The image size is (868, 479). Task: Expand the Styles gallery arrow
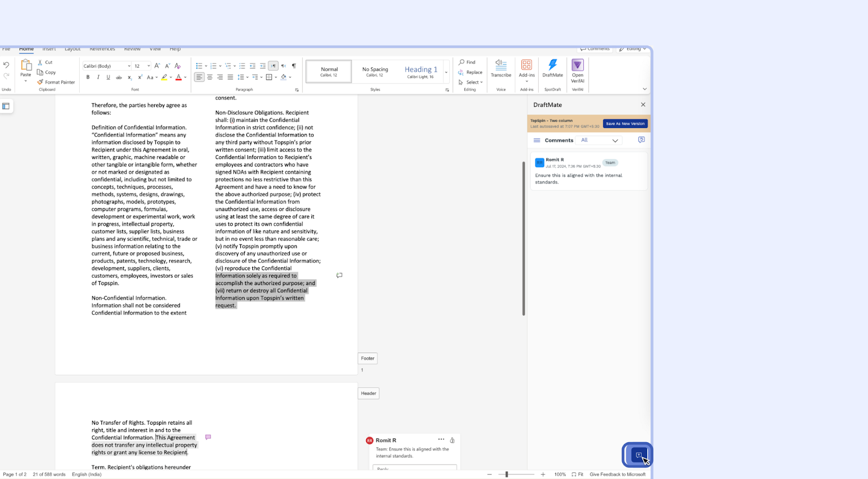(x=446, y=72)
